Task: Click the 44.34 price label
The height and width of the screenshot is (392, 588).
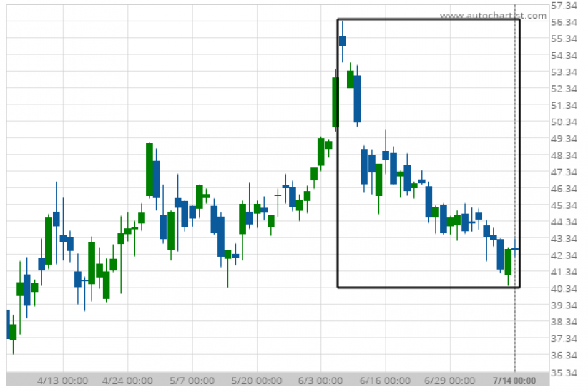Action: click(564, 222)
